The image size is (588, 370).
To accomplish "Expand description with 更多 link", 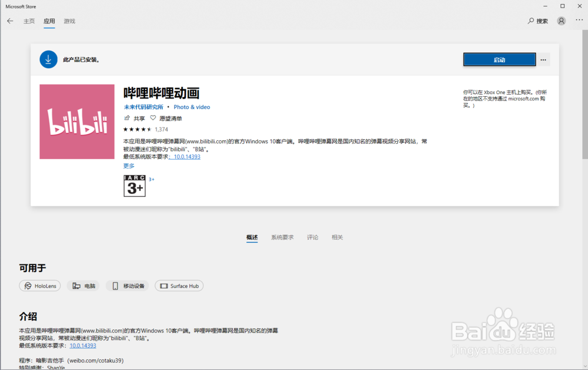I will 129,166.
